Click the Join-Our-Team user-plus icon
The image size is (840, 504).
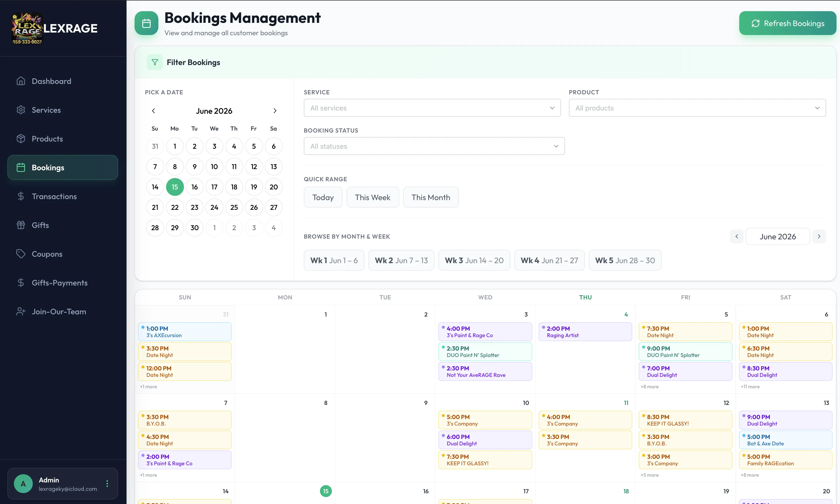[21, 311]
